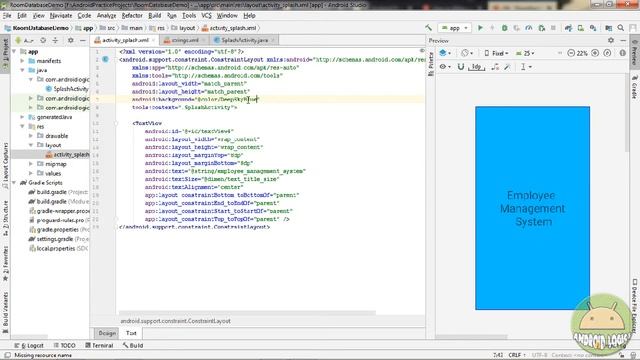640x360 pixels.
Task: Open the preview device Pixel dropdown
Action: (496, 53)
